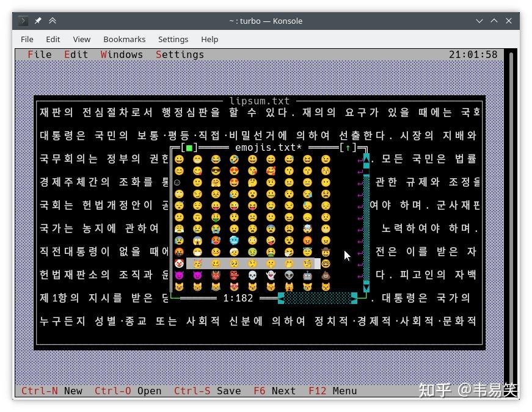Open Konsole View menu
532x412 pixels.
point(82,39)
